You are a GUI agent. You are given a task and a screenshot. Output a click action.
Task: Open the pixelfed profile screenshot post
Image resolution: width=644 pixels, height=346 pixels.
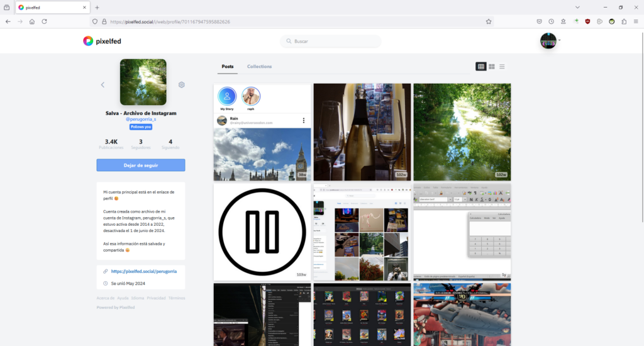(x=362, y=232)
